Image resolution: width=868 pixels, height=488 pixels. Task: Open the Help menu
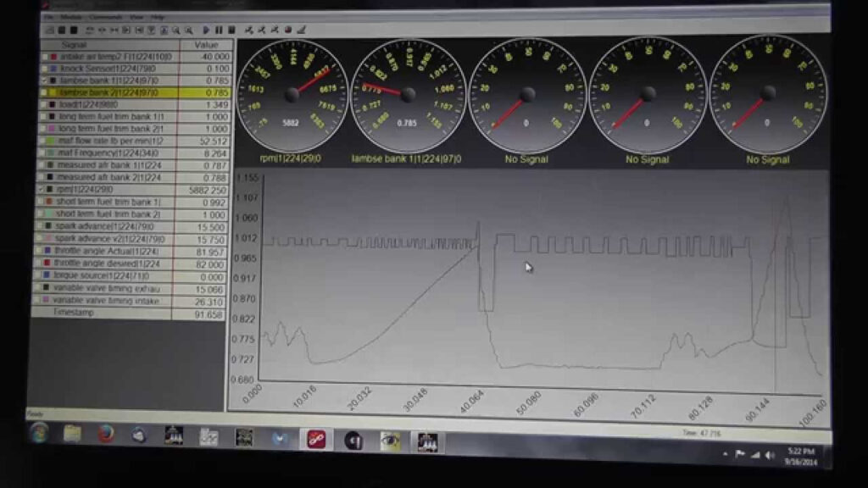tap(157, 17)
